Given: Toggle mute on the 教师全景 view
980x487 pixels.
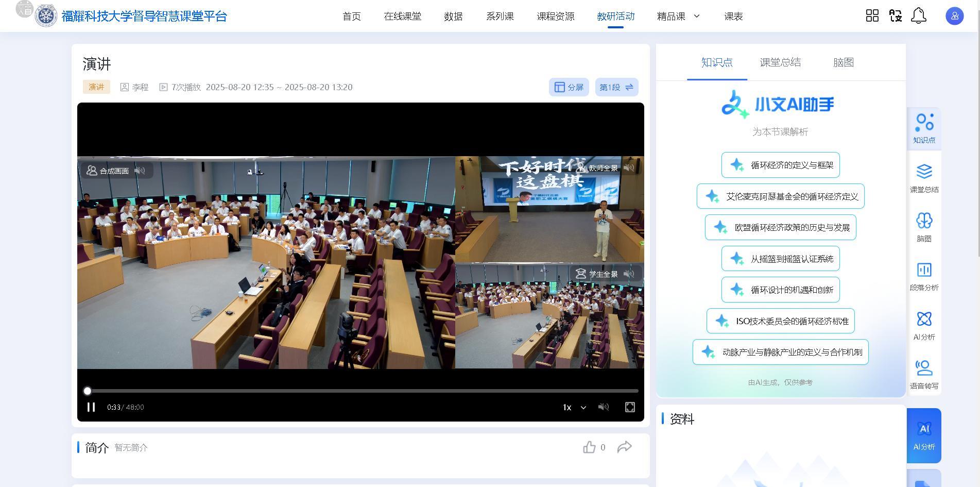Looking at the screenshot, I should pos(629,167).
